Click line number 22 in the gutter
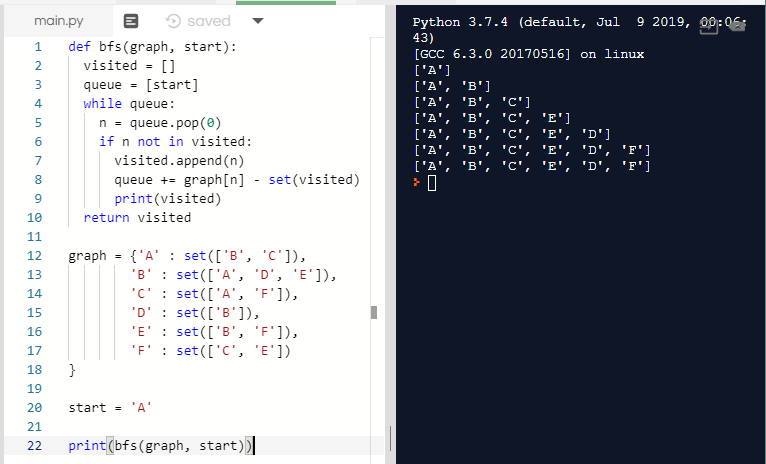The height and width of the screenshot is (464, 766). coord(35,446)
